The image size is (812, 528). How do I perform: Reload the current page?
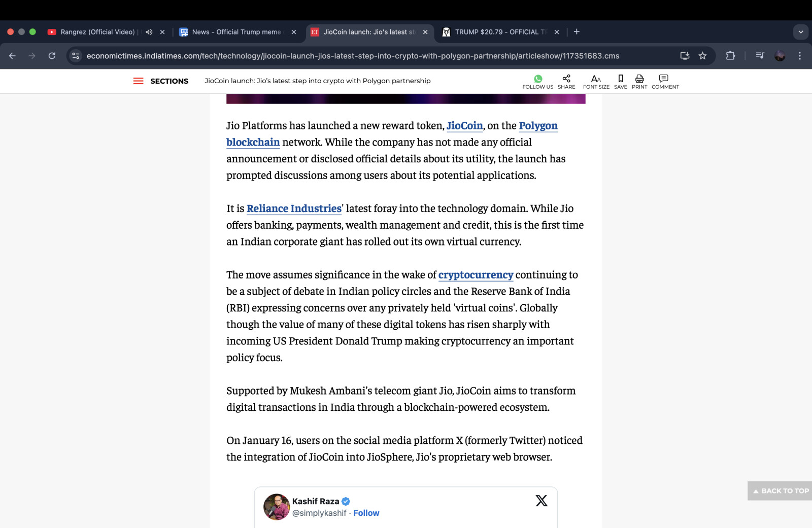click(x=52, y=56)
